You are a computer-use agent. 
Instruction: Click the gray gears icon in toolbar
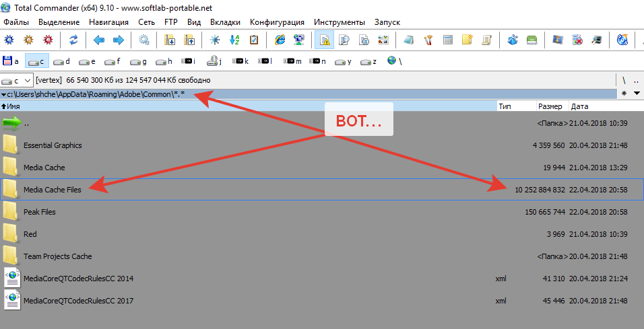point(143,40)
